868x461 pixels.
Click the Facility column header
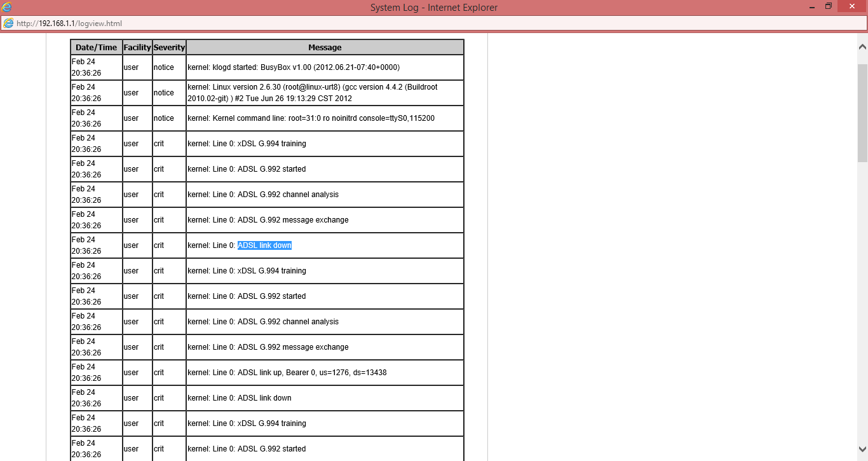[x=137, y=47]
